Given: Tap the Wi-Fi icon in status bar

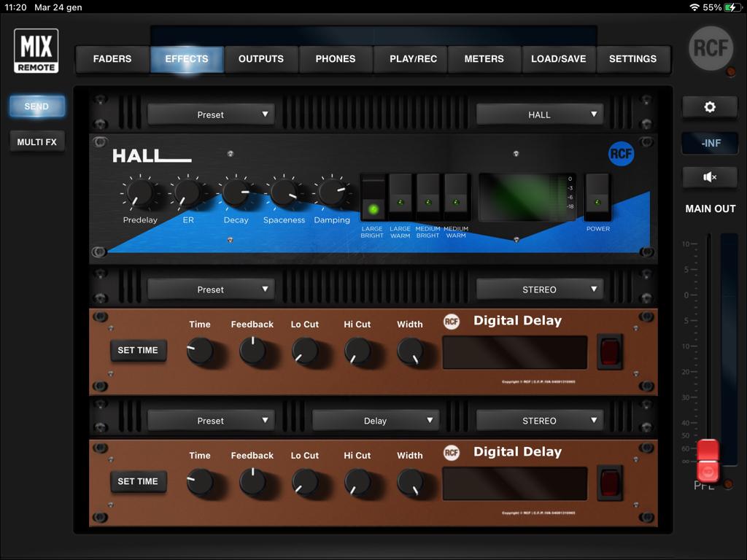Looking at the screenshot, I should [x=694, y=7].
